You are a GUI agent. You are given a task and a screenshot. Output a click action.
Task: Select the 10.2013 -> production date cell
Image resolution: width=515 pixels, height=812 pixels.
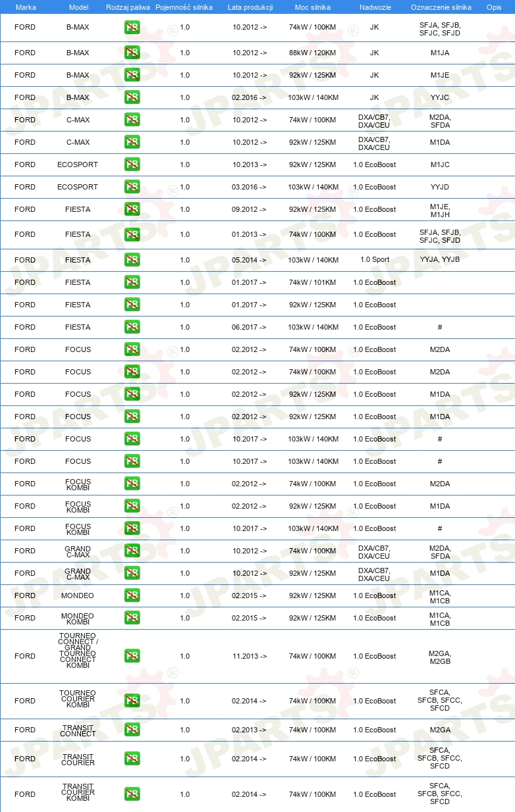250,165
